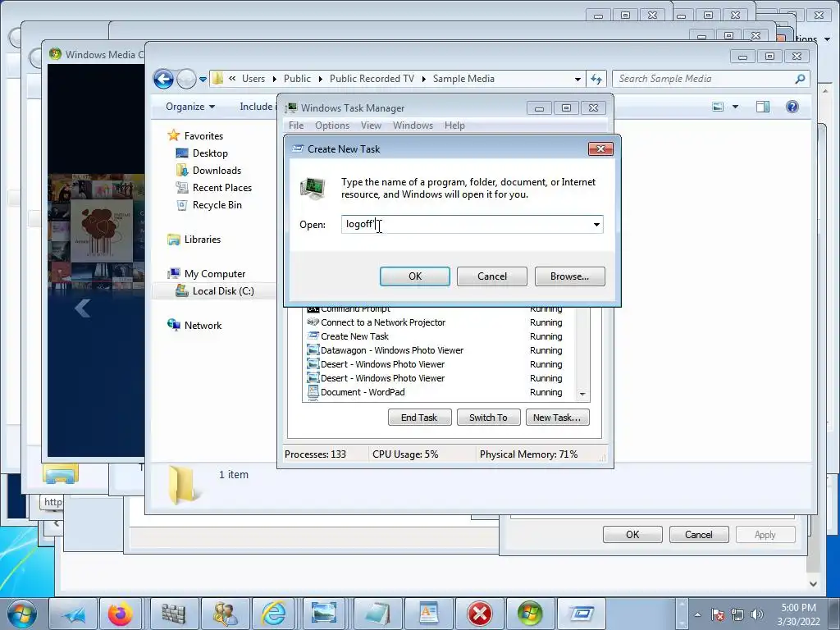Open Recycle Bin in navigation pane
The height and width of the screenshot is (630, 840).
click(217, 204)
